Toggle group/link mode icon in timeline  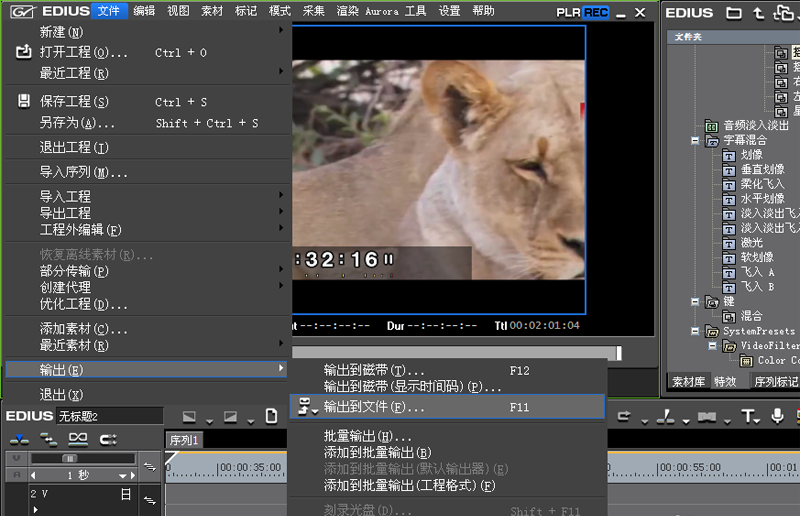(78, 438)
